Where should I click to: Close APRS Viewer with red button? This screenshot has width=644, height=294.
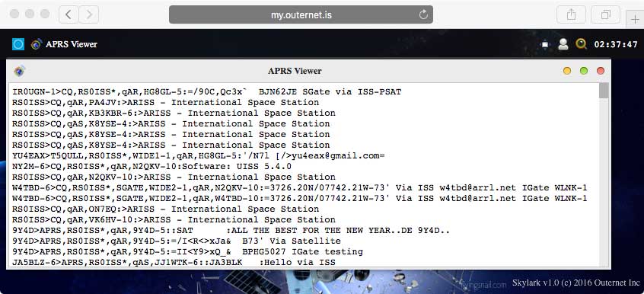pos(601,71)
